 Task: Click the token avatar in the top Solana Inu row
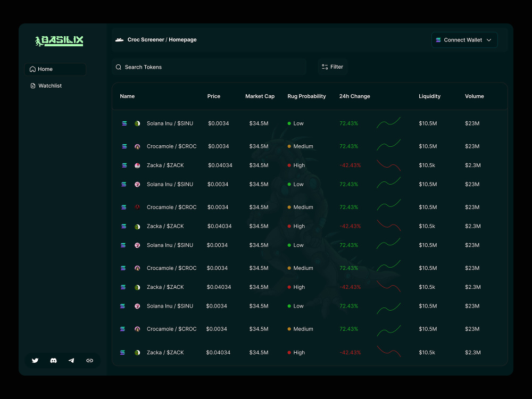coord(137,123)
